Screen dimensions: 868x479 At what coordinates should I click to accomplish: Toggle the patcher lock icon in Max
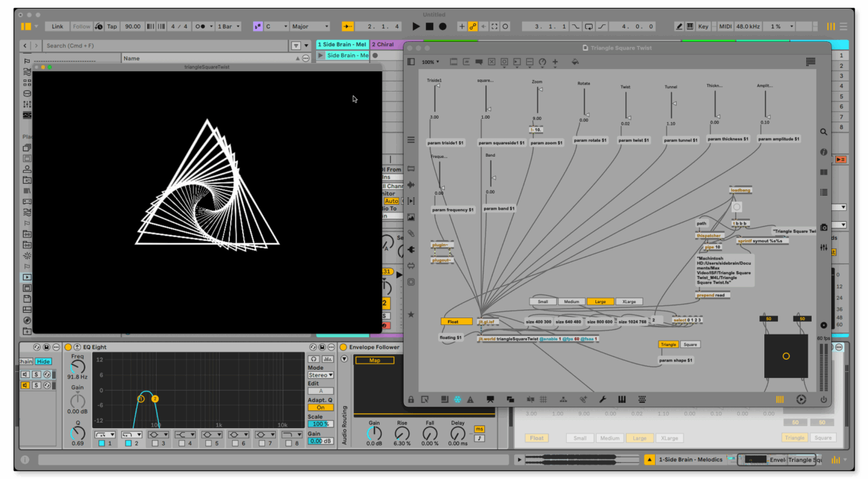[411, 400]
